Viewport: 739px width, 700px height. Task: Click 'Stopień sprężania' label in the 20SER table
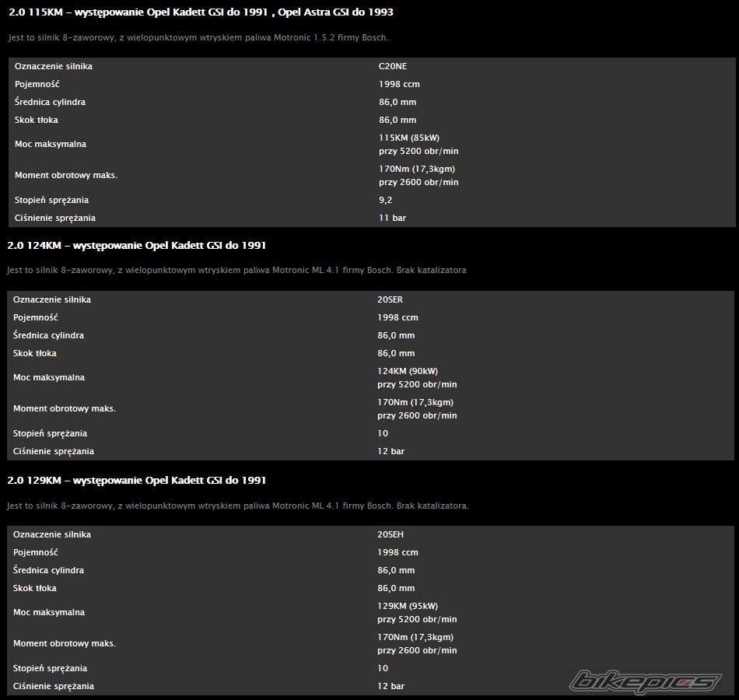point(51,433)
